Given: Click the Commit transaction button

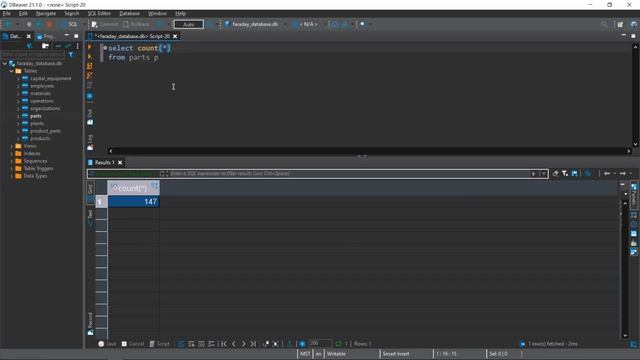Looking at the screenshot, I should [x=105, y=24].
